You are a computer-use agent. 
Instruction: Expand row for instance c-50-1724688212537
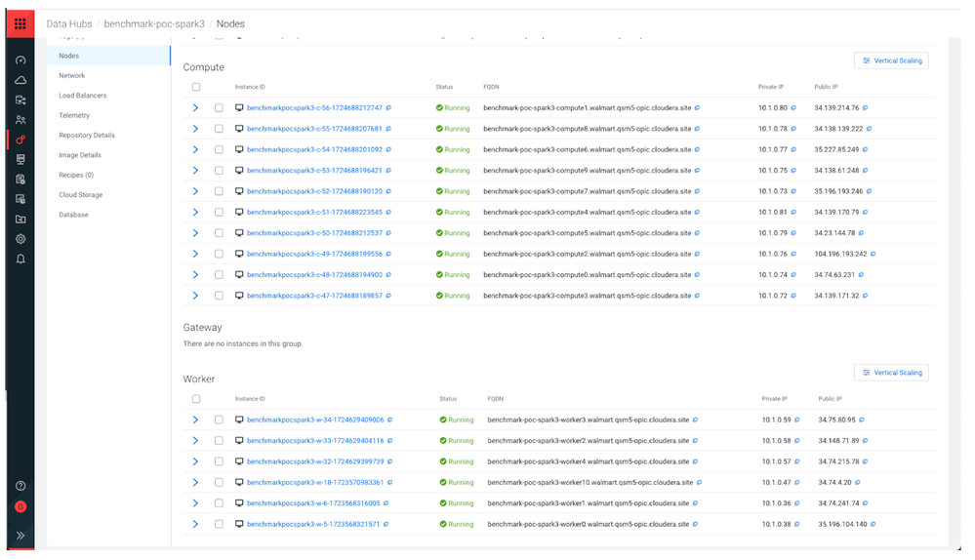coord(195,233)
